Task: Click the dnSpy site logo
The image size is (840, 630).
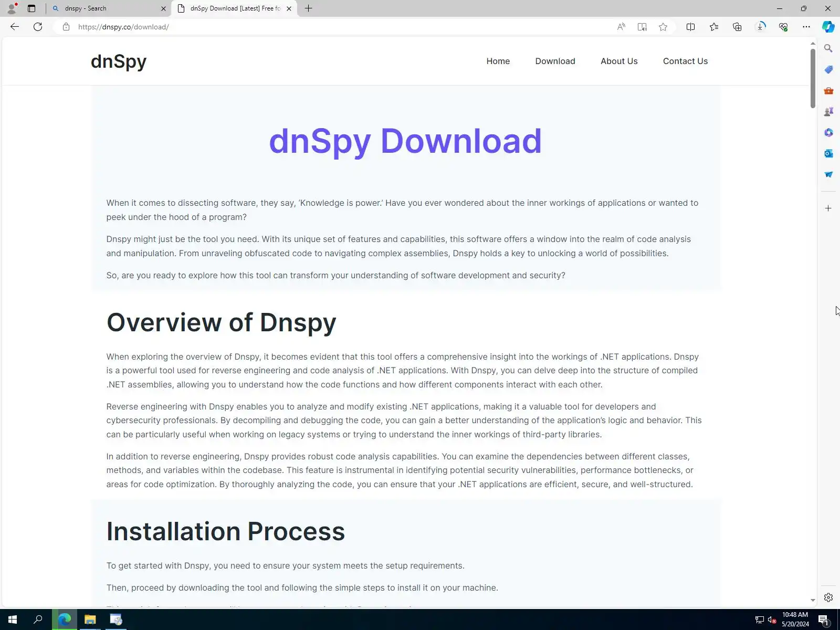Action: [119, 61]
